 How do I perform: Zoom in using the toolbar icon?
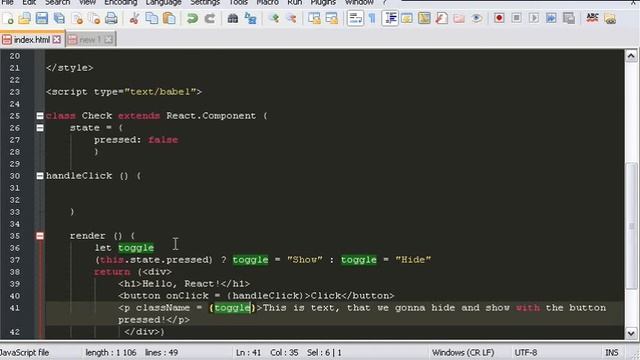[x=274, y=18]
